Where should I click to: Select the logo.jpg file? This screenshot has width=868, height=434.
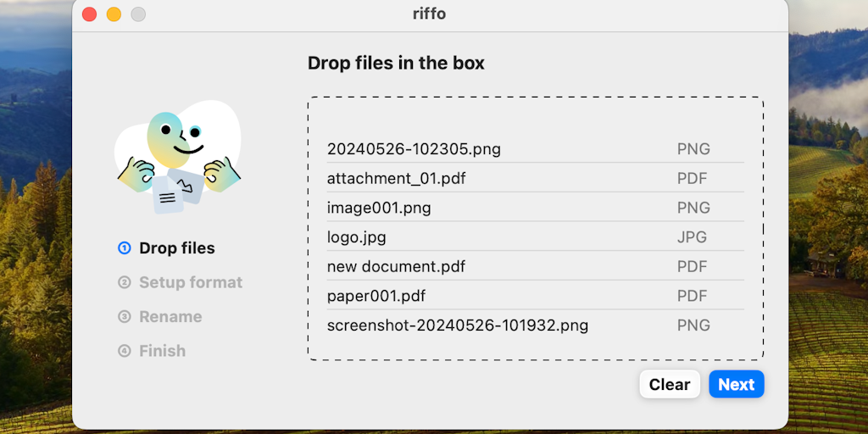[x=356, y=237]
